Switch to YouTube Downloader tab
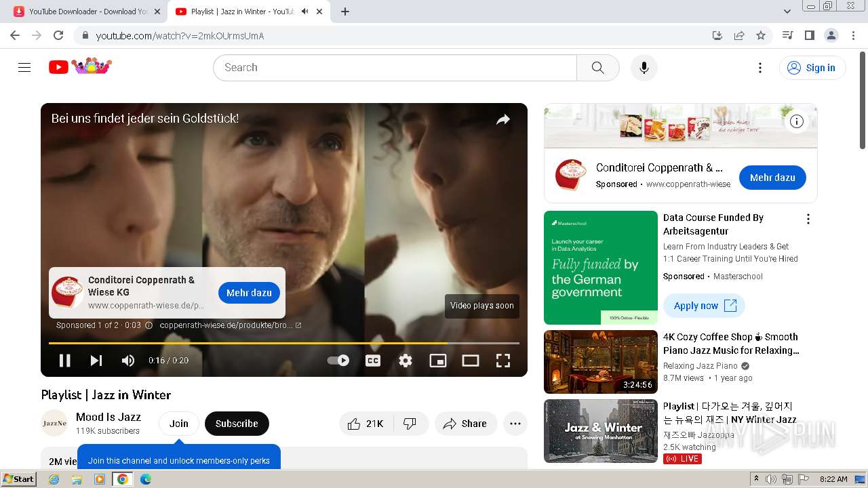 [x=87, y=12]
